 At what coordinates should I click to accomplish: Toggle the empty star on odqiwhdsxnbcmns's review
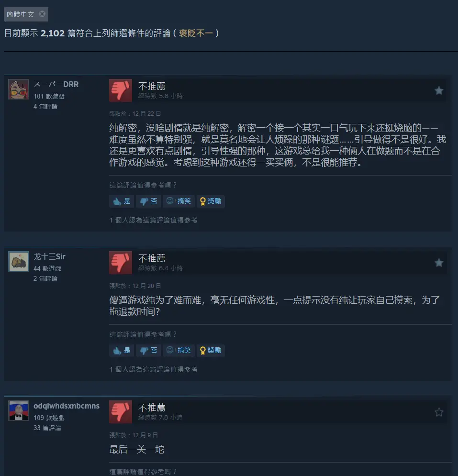(x=439, y=412)
